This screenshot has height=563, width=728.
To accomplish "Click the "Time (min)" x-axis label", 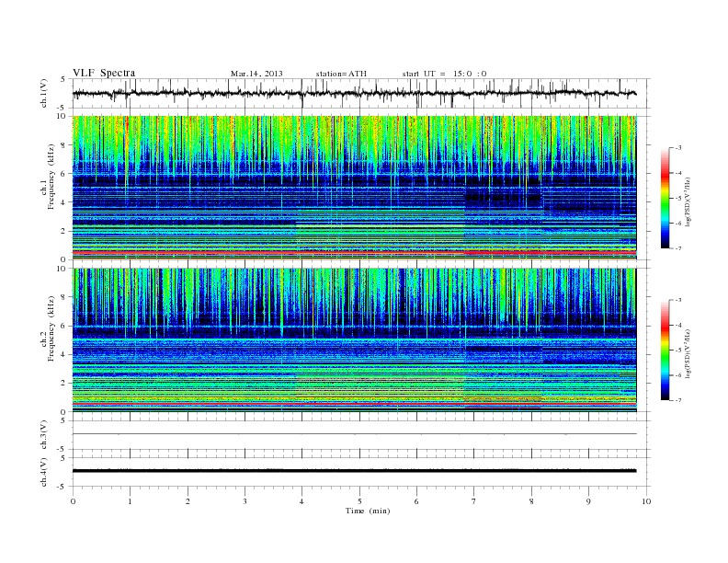I will 368,511.
